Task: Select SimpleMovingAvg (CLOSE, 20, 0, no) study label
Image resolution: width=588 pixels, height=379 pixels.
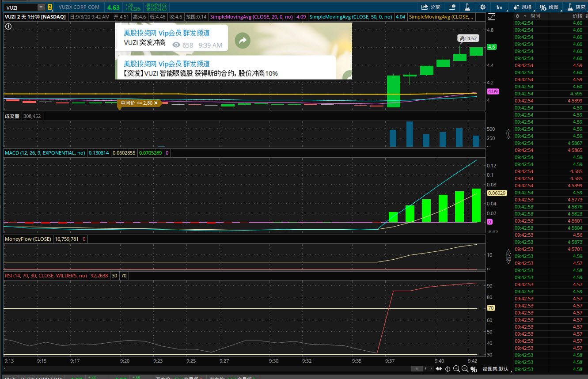Action: pos(252,17)
